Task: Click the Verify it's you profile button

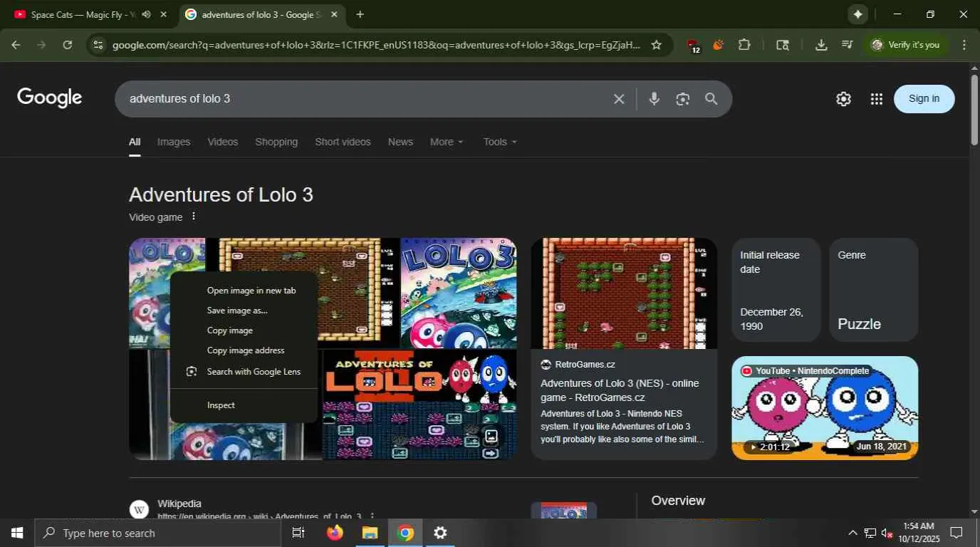Action: tap(906, 45)
